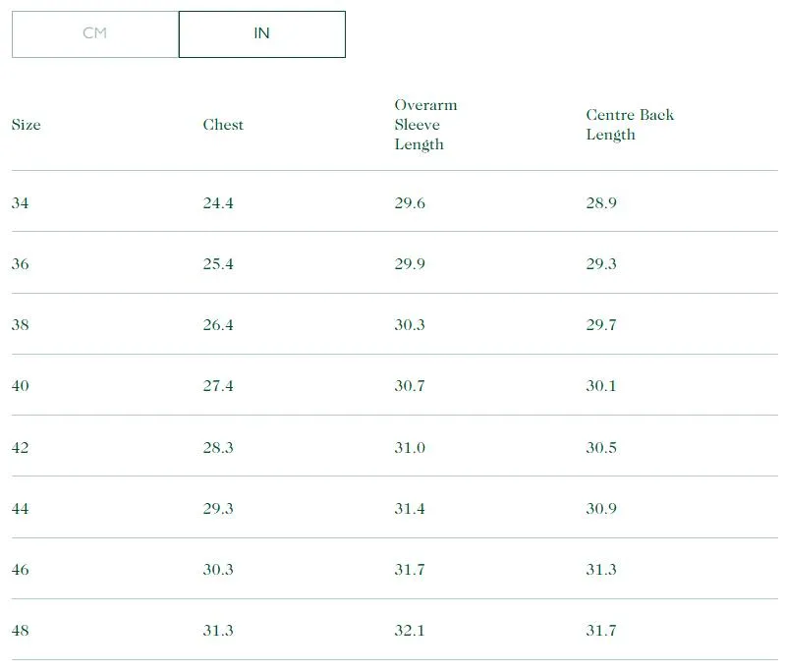Select size 44 in the chart
The height and width of the screenshot is (672, 785).
(21, 509)
